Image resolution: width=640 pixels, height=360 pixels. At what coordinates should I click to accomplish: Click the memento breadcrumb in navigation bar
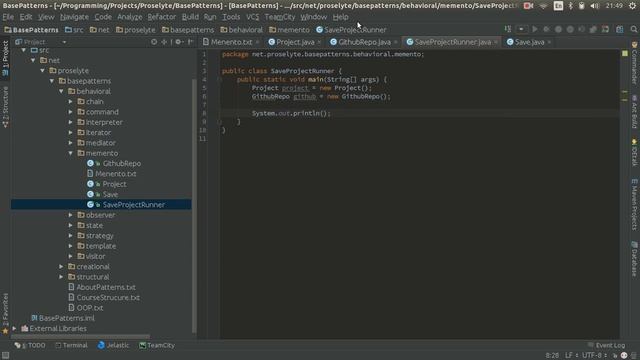click(289, 29)
